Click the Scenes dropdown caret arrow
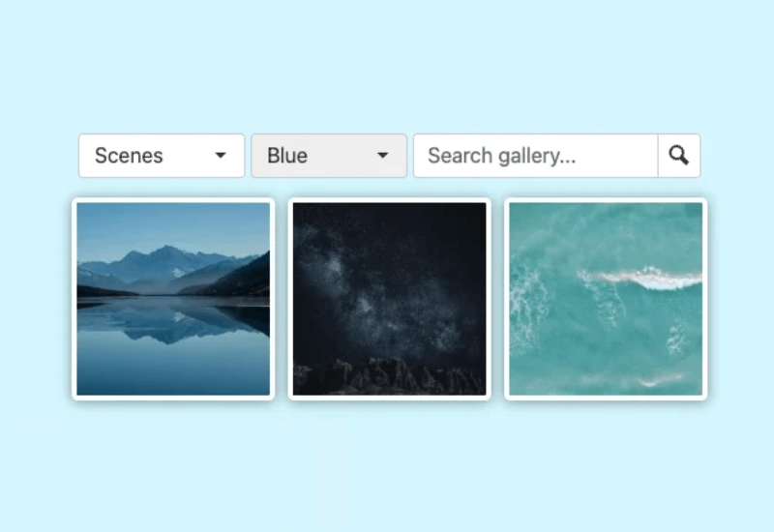This screenshot has height=532, width=774. click(221, 156)
